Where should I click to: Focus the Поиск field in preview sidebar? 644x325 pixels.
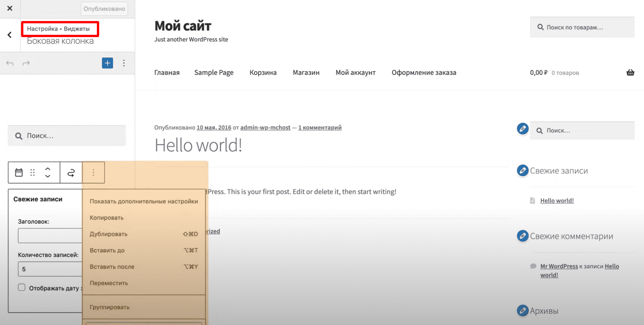tap(582, 131)
